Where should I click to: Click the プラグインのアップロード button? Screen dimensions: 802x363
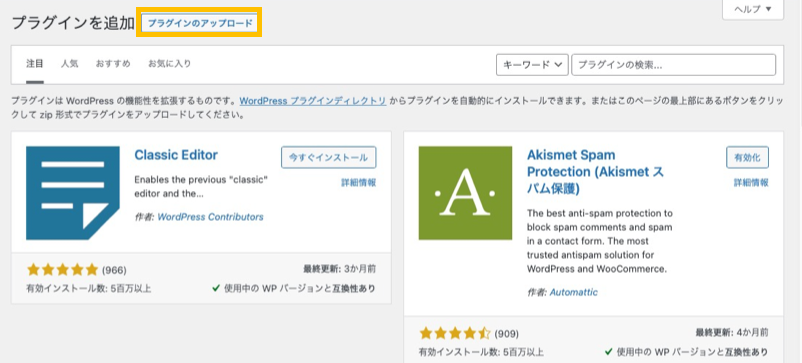pos(200,23)
